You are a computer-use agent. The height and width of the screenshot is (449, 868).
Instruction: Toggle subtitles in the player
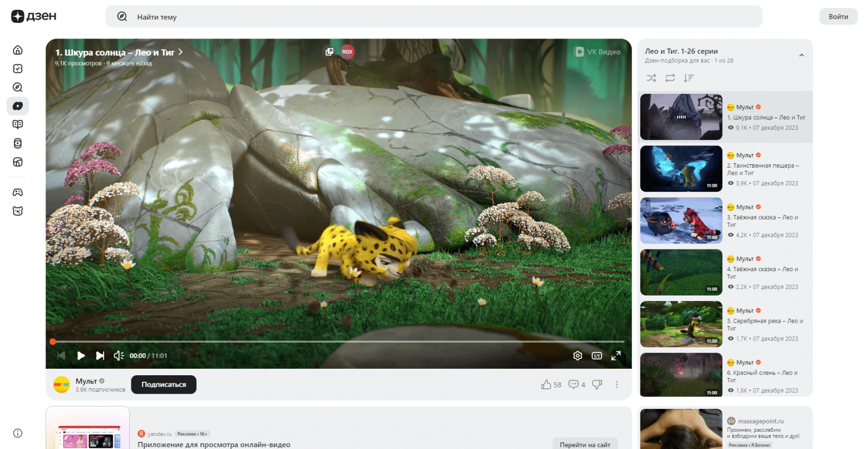point(597,356)
